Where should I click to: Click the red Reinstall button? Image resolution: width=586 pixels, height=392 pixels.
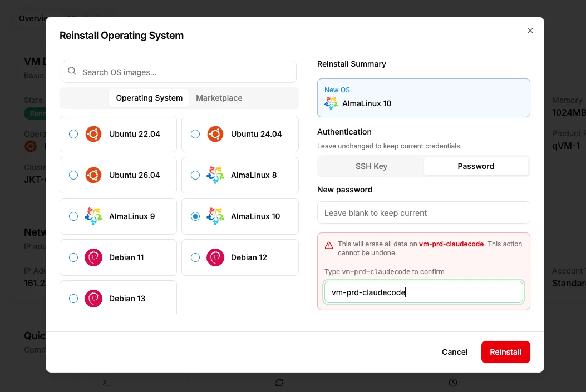[x=506, y=352]
